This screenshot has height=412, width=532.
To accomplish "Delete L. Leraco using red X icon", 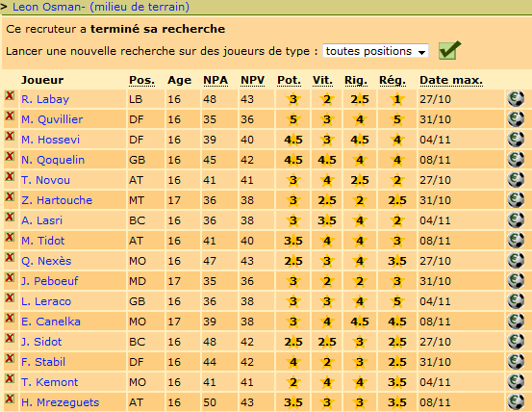I will (x=10, y=297).
